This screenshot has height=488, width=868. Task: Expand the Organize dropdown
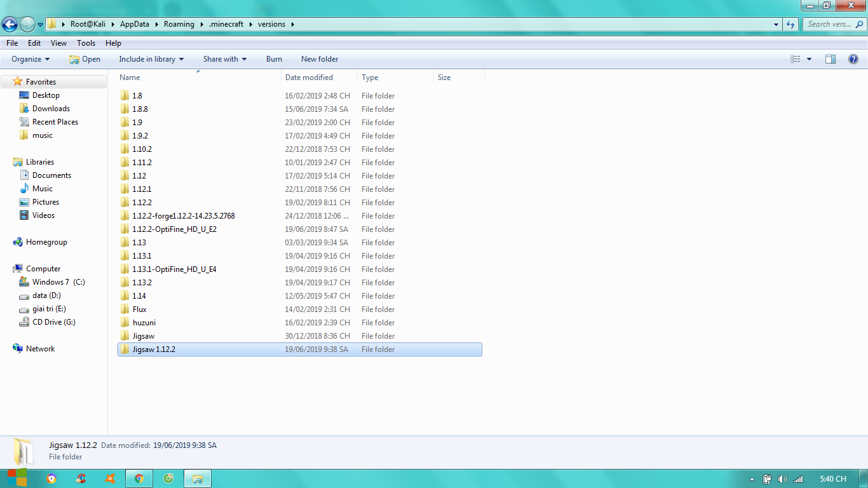tap(31, 59)
